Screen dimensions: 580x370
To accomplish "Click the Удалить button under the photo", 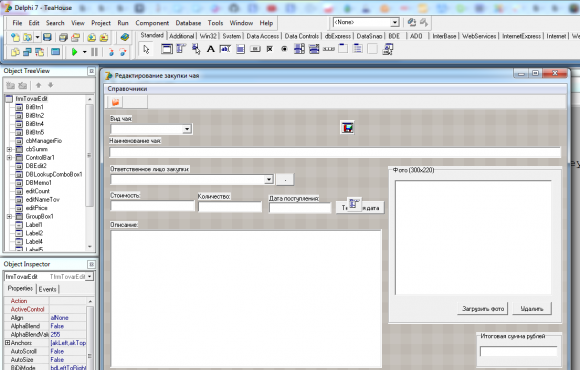I will click(x=532, y=309).
